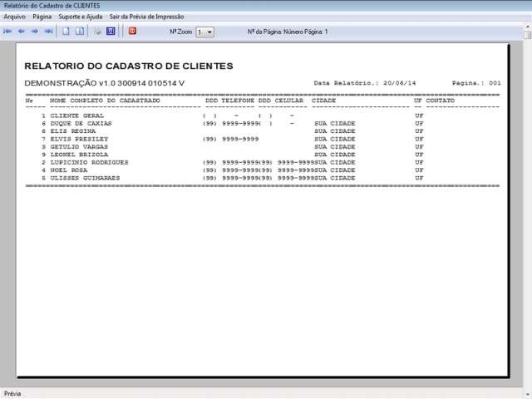Click the vertical scrollbar track
Screen dimensions: 532x399
coord(527,208)
